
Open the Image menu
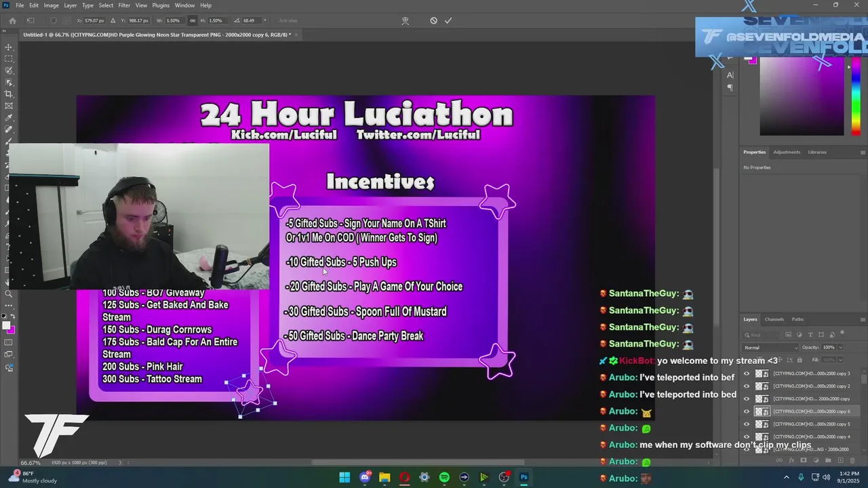click(51, 5)
